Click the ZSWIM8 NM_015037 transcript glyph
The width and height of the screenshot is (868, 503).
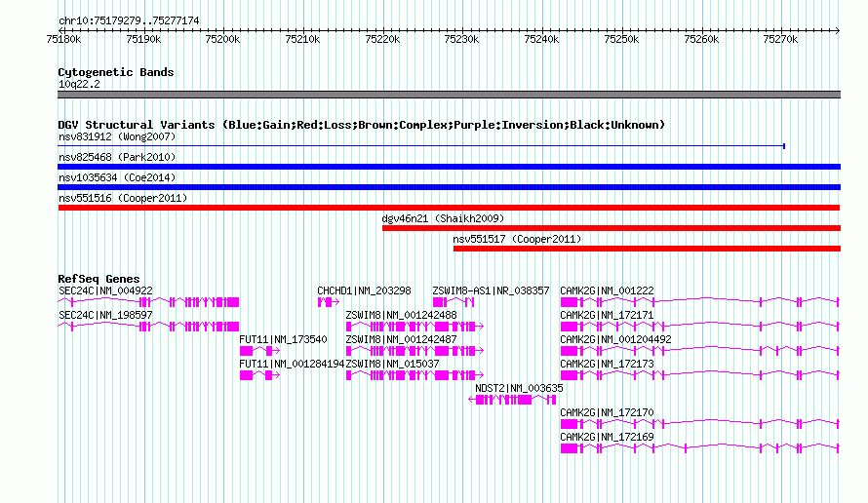[414, 375]
